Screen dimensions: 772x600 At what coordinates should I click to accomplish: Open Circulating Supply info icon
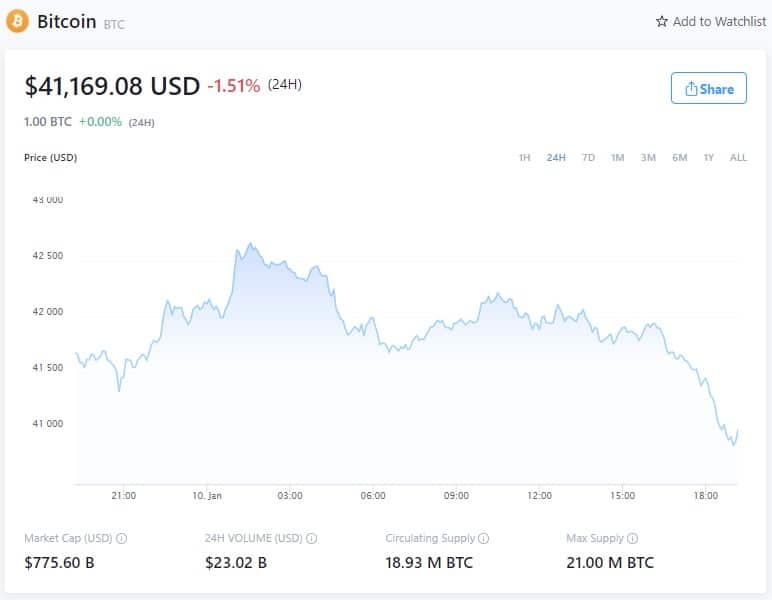tap(484, 538)
